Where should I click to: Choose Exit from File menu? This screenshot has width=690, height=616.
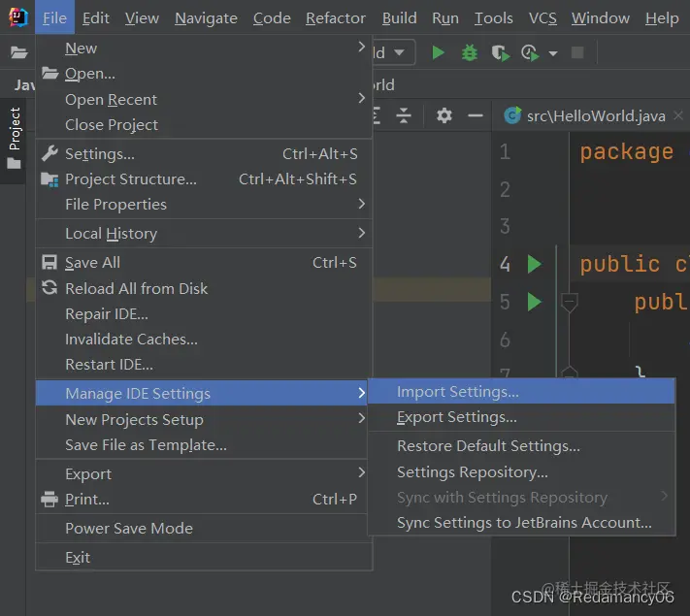click(x=204, y=558)
